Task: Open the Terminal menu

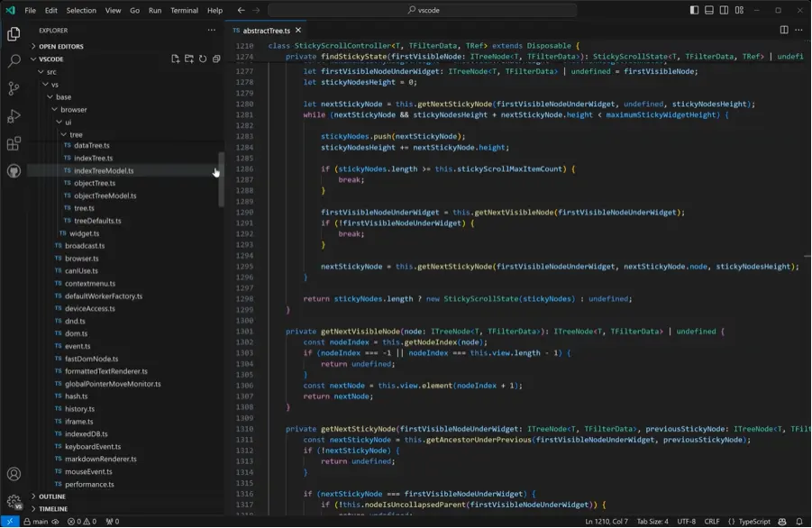Action: click(x=185, y=10)
